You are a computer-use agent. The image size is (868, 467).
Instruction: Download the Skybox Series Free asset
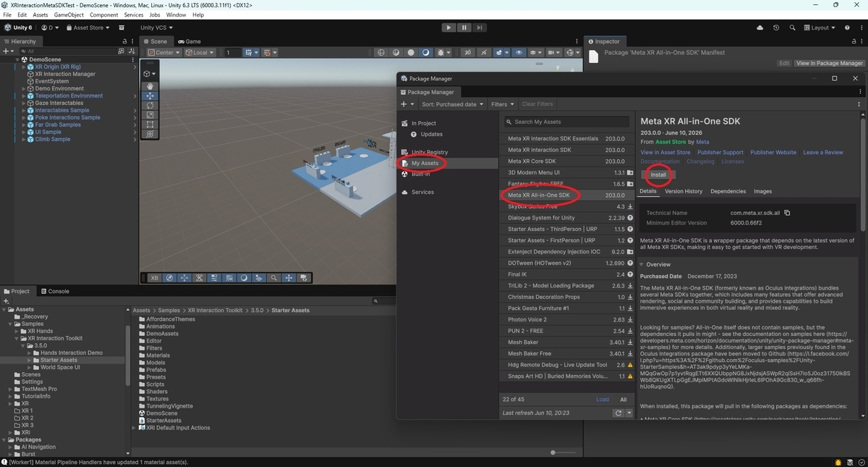point(630,206)
